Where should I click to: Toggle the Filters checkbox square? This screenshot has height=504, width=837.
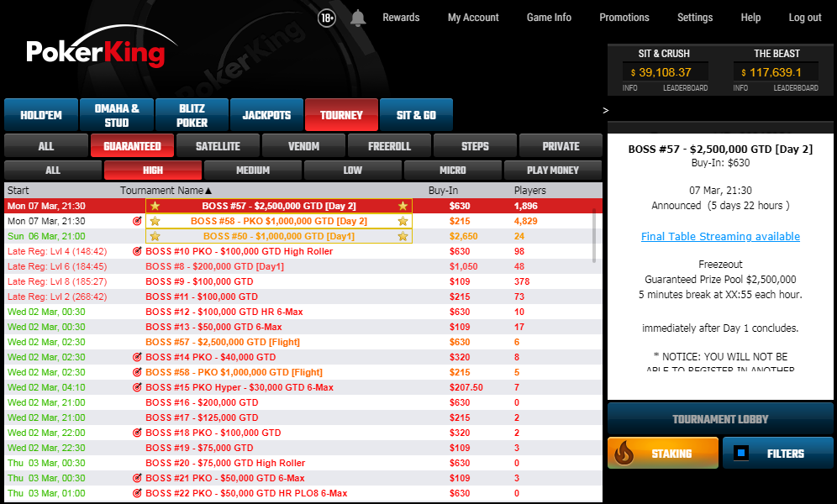pyautogui.click(x=740, y=454)
